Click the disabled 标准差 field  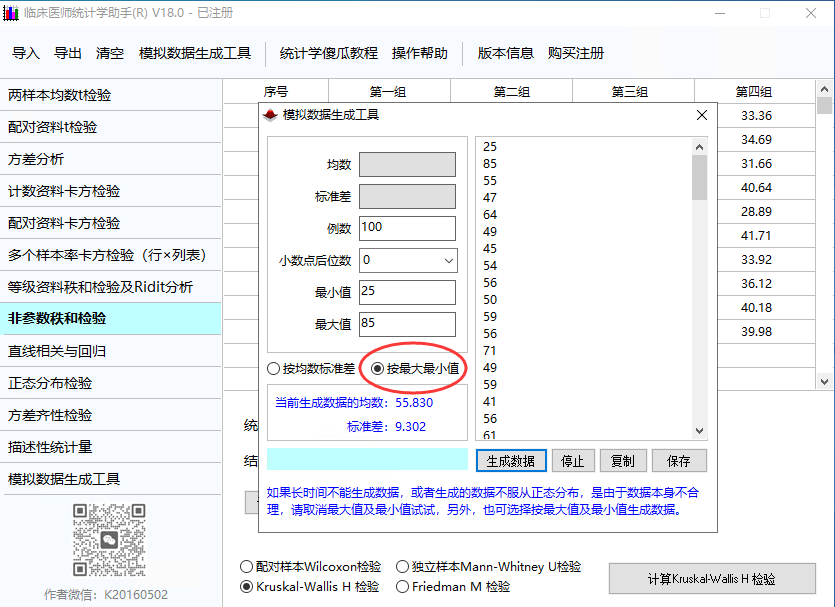pyautogui.click(x=407, y=196)
